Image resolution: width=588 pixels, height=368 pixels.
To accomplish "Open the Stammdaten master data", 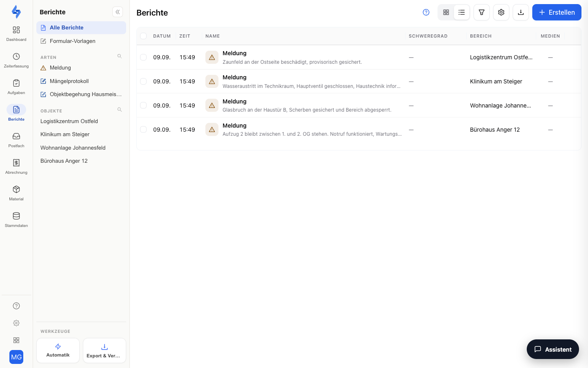I will point(16,220).
